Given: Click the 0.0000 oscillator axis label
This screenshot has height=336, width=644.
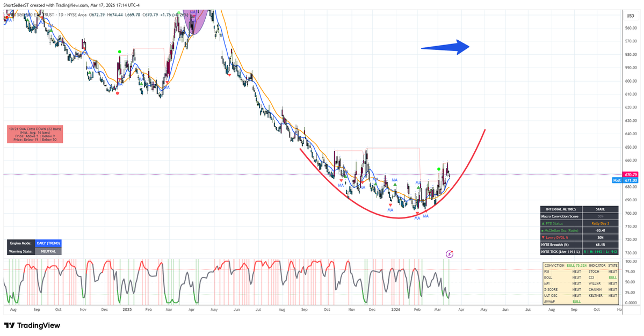Looking at the screenshot, I should point(631,303).
